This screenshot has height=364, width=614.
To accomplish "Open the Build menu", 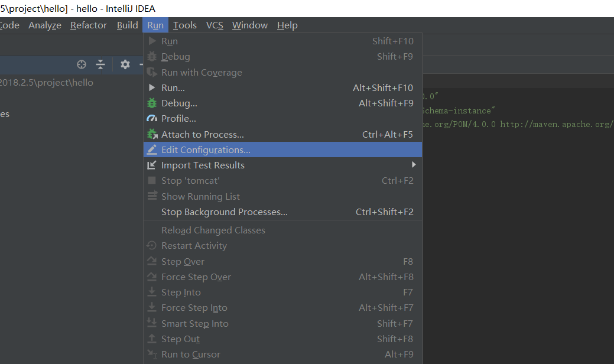I will tap(127, 25).
